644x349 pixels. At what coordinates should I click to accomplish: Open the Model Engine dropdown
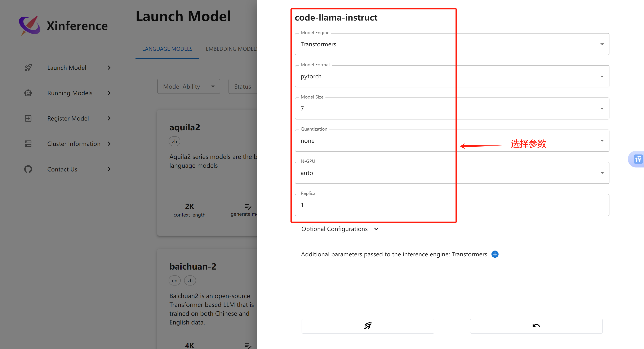[452, 44]
